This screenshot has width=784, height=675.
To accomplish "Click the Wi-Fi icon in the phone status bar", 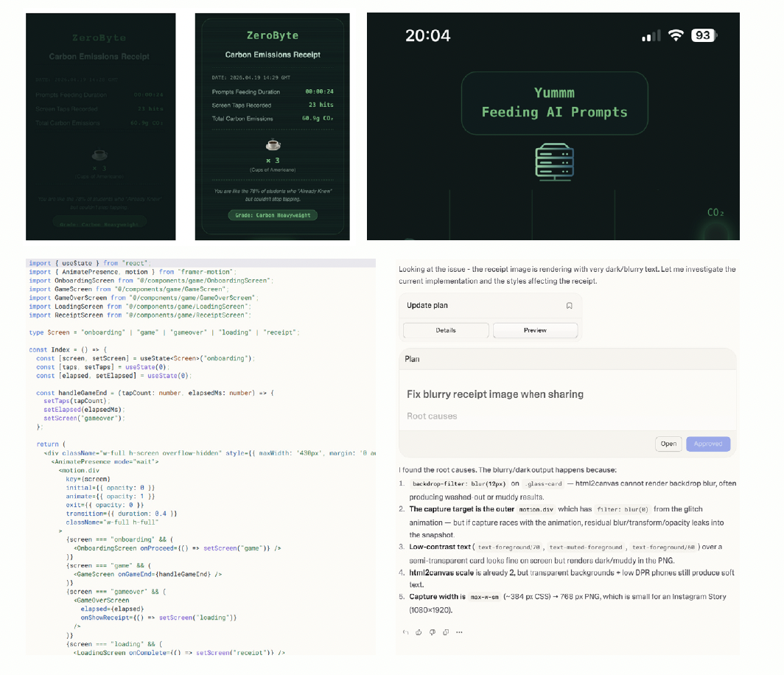I will [x=676, y=35].
